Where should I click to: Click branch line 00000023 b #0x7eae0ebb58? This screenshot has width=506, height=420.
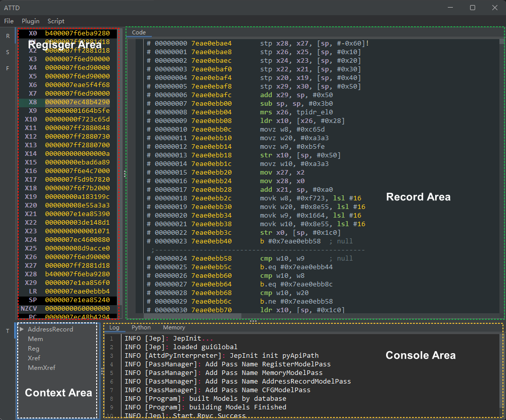coord(250,241)
